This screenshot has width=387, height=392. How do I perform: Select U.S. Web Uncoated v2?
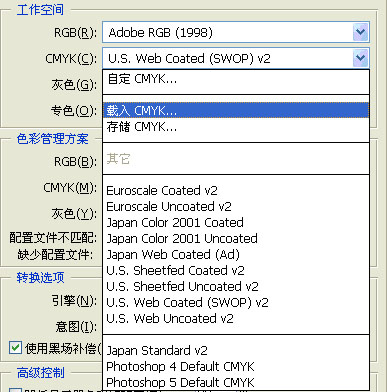tap(236, 318)
